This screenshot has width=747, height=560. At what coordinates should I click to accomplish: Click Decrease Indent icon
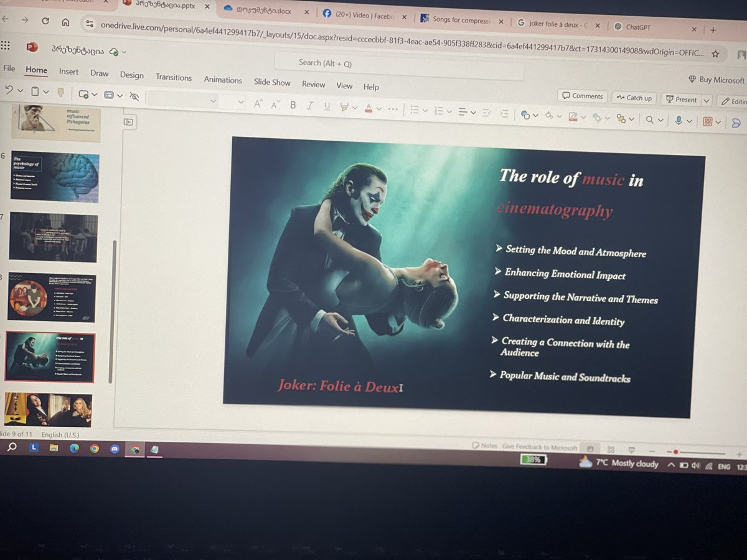pyautogui.click(x=487, y=113)
